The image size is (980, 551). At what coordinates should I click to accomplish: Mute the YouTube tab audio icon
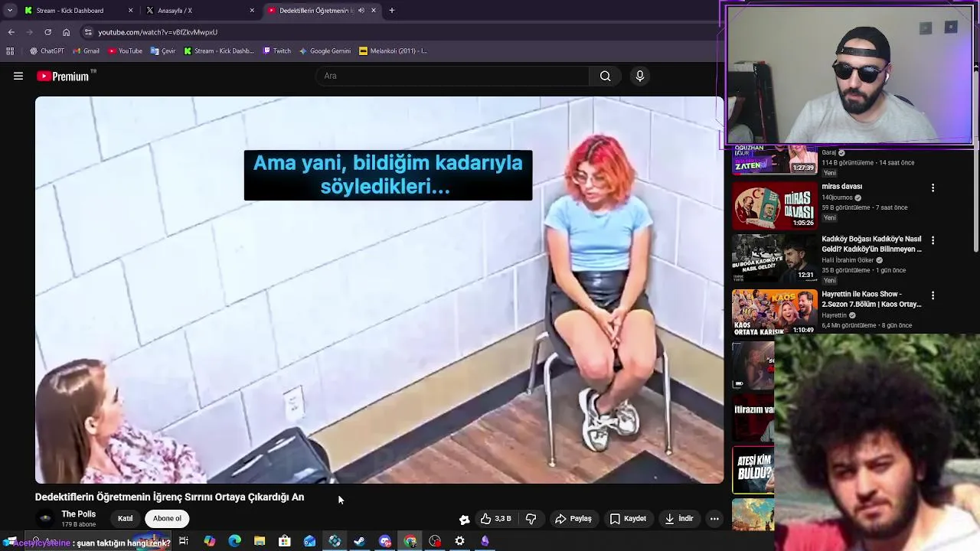(362, 11)
